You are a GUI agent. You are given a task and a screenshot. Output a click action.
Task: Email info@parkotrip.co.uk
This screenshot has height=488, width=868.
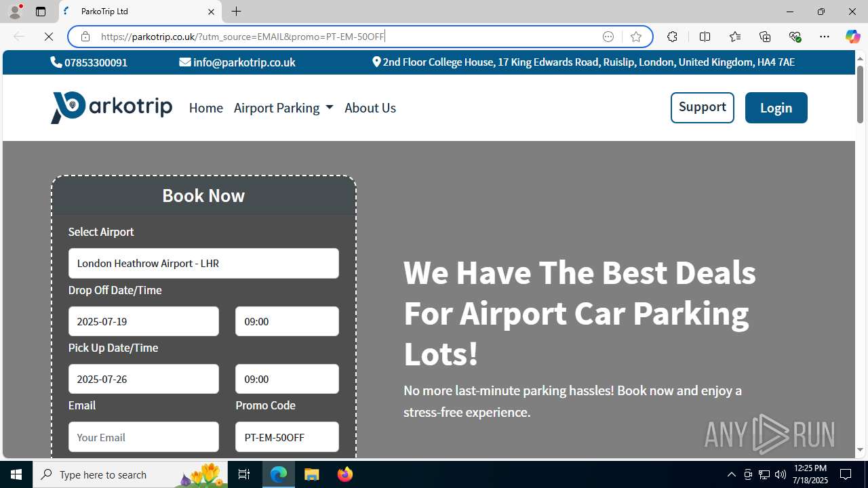(x=237, y=62)
